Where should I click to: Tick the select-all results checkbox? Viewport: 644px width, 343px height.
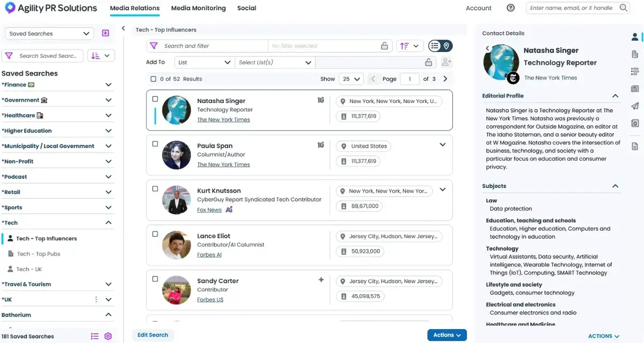[x=153, y=78]
